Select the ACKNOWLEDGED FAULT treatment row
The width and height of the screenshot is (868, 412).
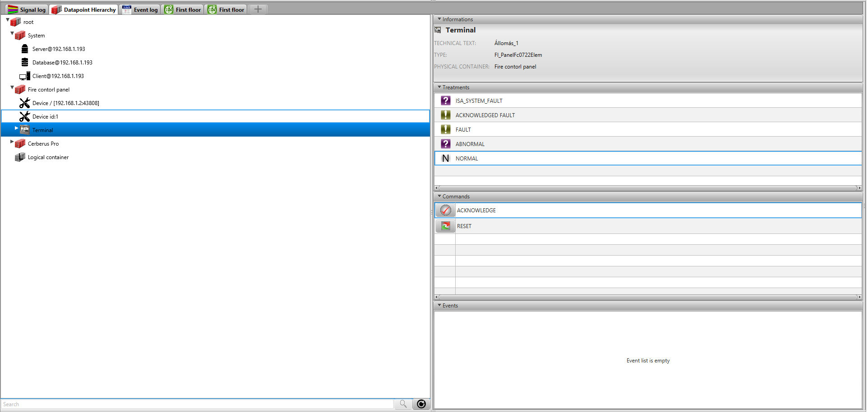point(485,115)
